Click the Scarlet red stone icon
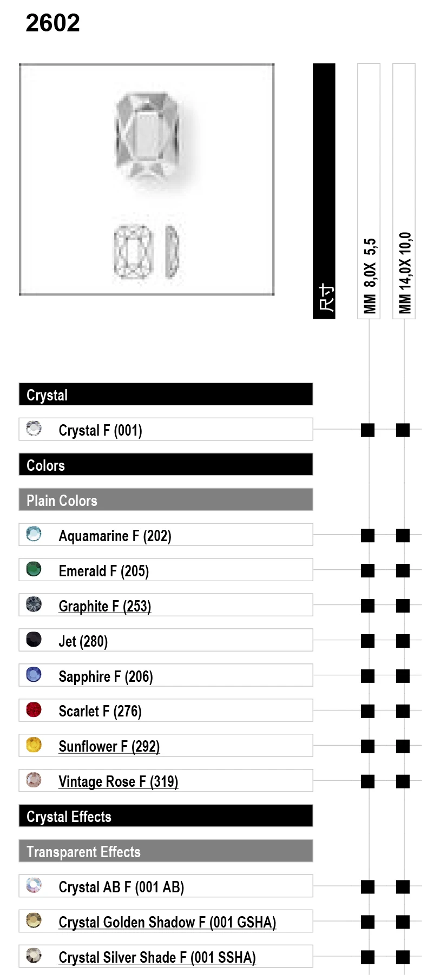 coord(34,709)
